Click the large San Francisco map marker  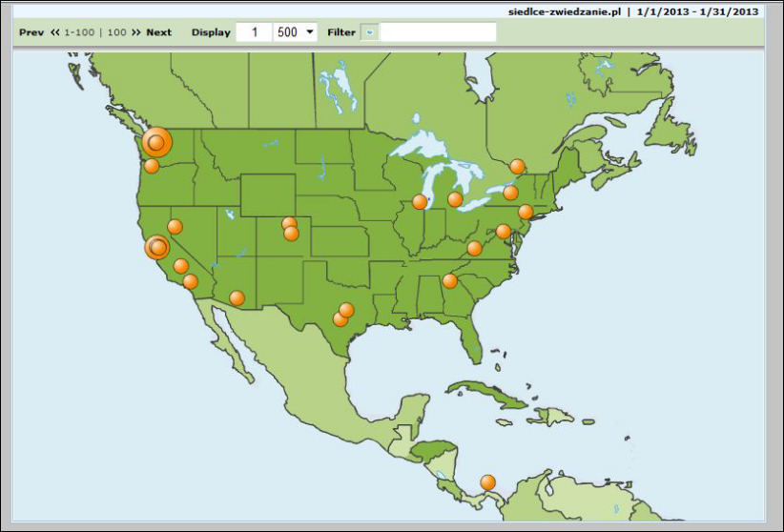[x=157, y=247]
